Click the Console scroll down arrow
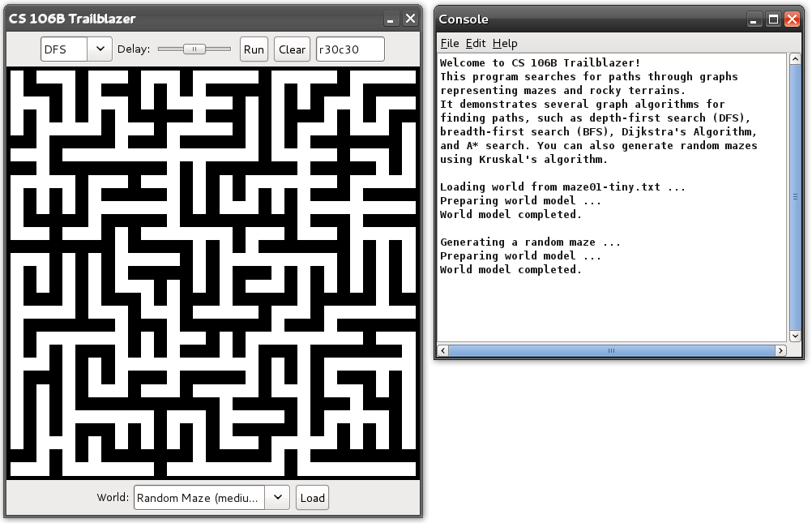Image resolution: width=812 pixels, height=523 pixels. (795, 336)
